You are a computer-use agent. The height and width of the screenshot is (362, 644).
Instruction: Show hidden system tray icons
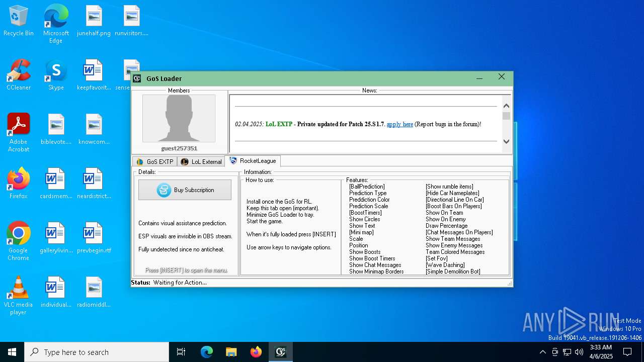tap(542, 352)
